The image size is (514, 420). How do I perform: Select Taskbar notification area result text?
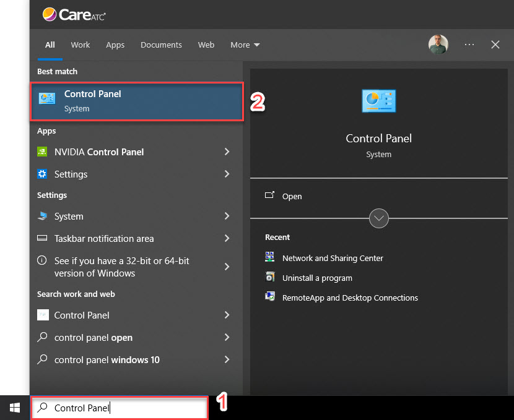pos(104,238)
